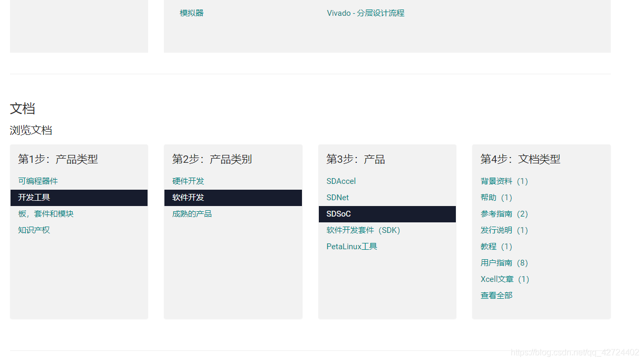Open 帮助（1）document type
This screenshot has height=362, width=644.
(x=496, y=198)
